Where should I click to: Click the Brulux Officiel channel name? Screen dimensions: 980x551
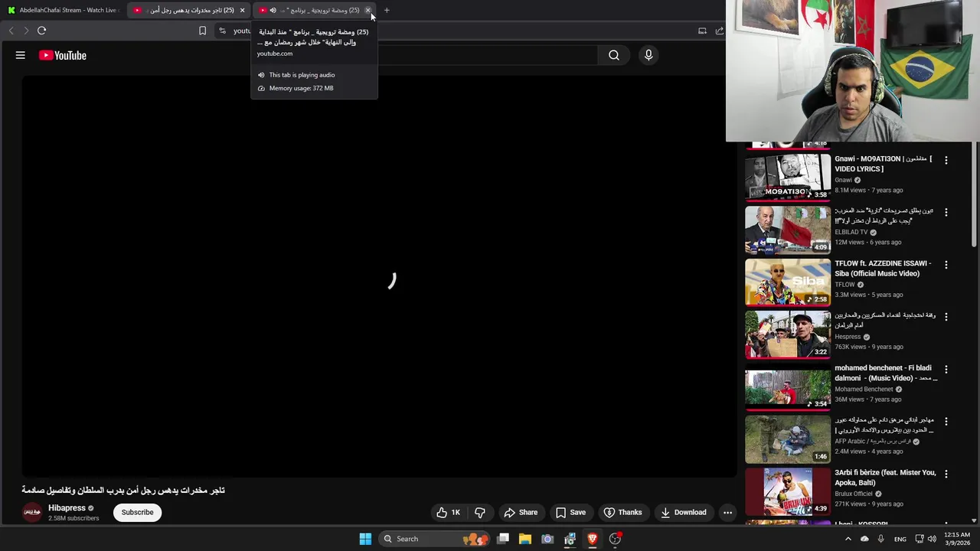click(854, 494)
